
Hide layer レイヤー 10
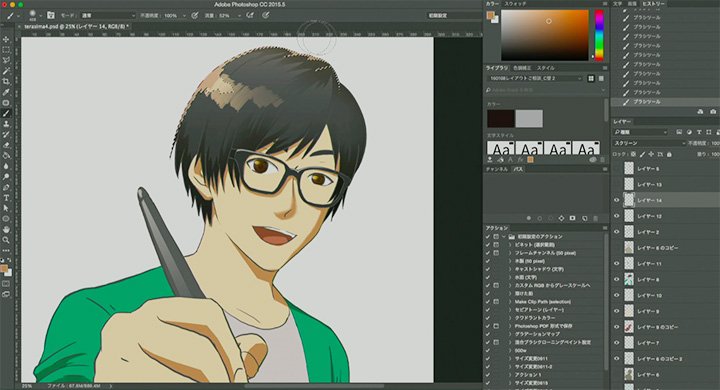(617, 295)
